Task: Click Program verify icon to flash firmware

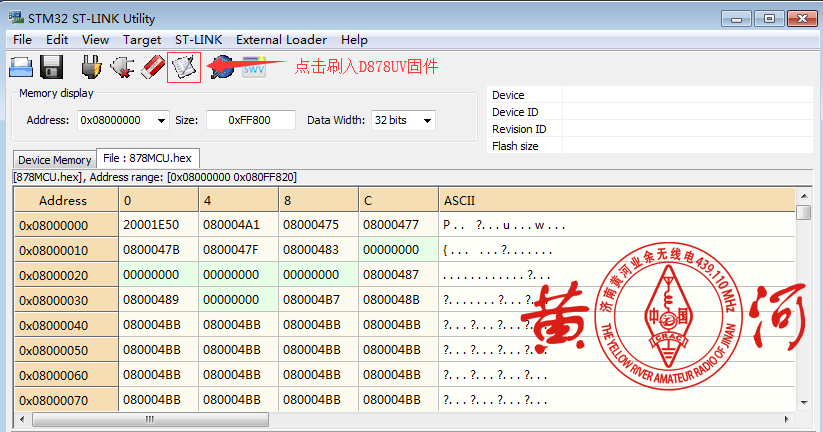Action: click(184, 67)
